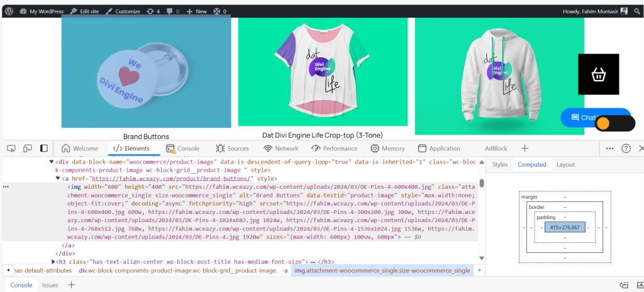Add a tool to the drawer with plus
644x292 pixels.
point(71,285)
